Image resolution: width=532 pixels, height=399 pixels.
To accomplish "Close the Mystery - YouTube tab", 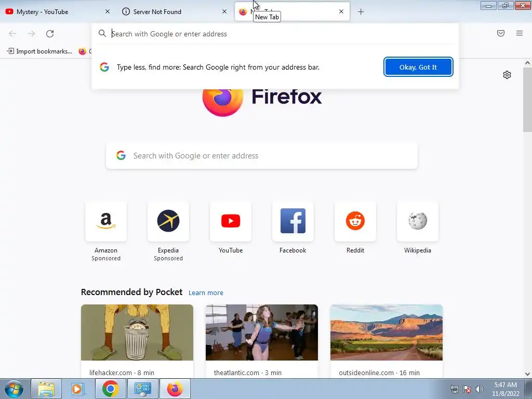I will [x=108, y=11].
